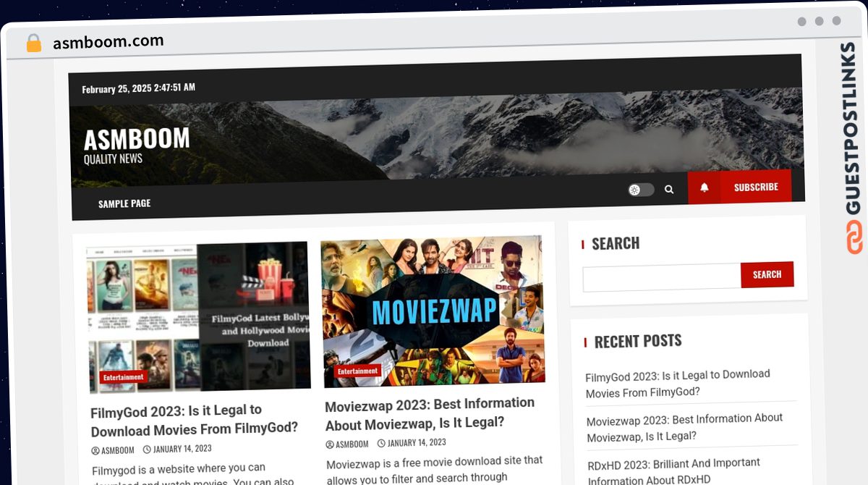Click January 14, 2023 date under FilmyGod article
Viewport: 868px width, 485px height.
[x=182, y=449]
